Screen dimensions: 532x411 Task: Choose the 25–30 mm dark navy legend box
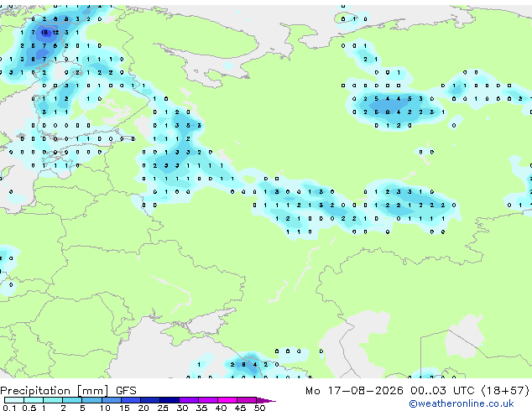tap(170, 400)
